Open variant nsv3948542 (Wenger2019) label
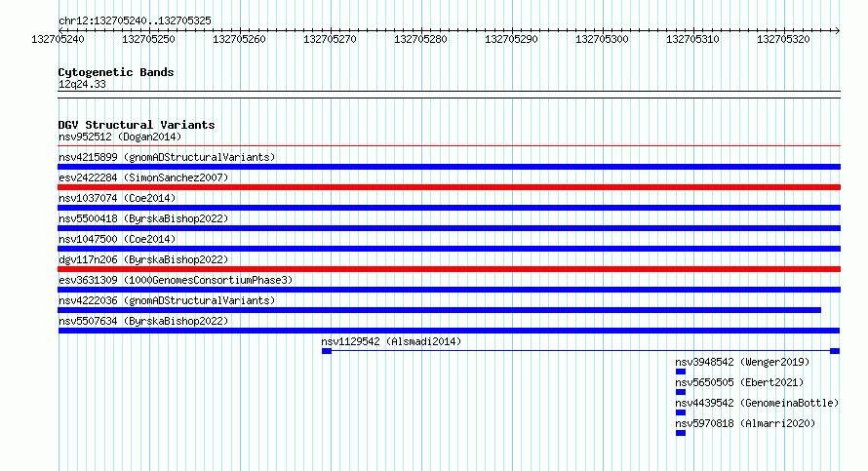868x471 pixels. coord(742,362)
